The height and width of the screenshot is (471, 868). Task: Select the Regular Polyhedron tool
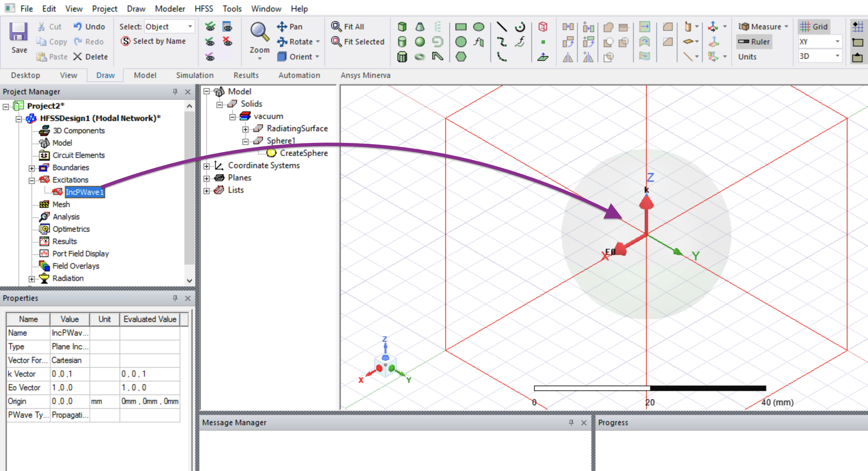click(402, 57)
